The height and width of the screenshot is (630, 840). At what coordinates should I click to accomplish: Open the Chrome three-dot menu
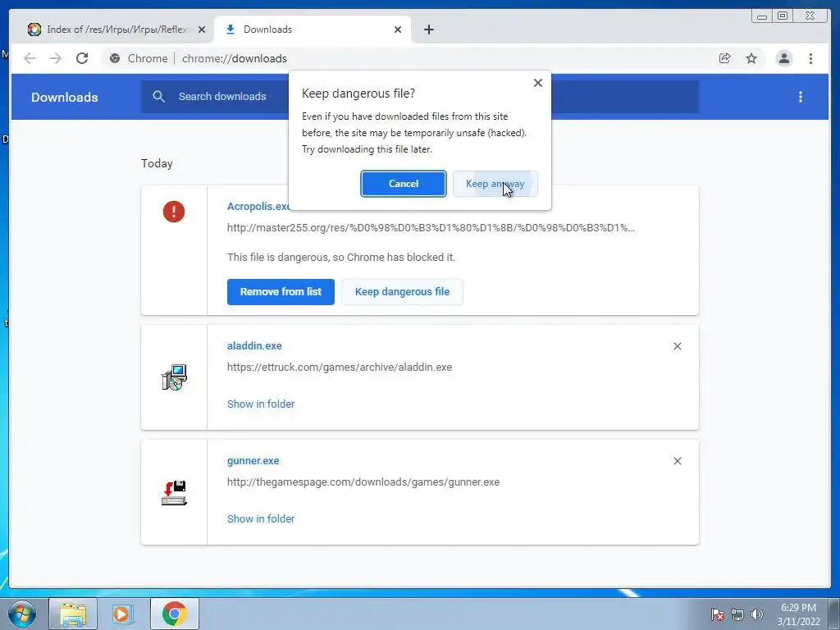pos(810,58)
